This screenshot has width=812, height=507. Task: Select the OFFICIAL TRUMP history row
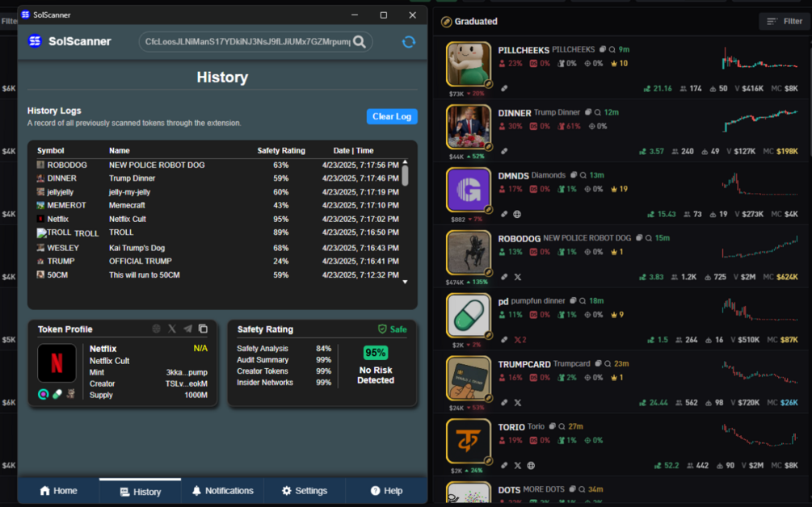(218, 262)
